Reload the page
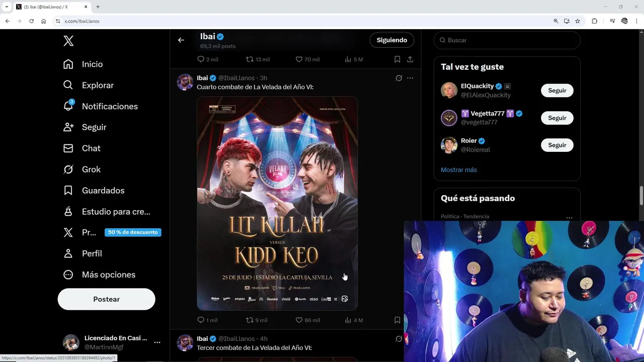This screenshot has height=362, width=644. [x=31, y=21]
